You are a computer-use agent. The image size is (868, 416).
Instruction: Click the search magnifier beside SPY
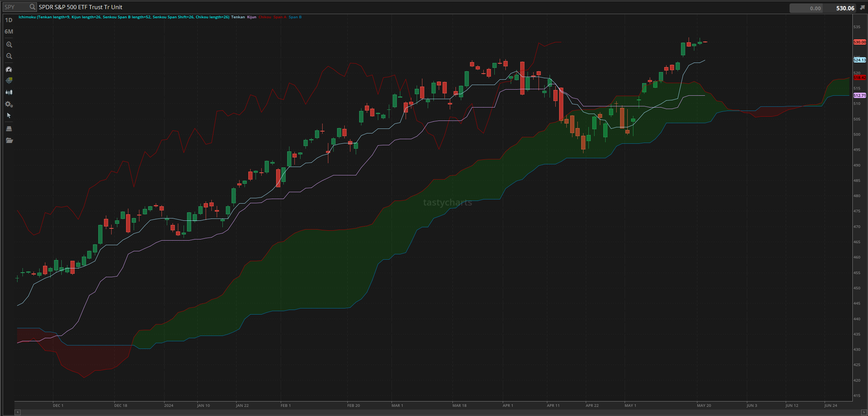coord(32,7)
